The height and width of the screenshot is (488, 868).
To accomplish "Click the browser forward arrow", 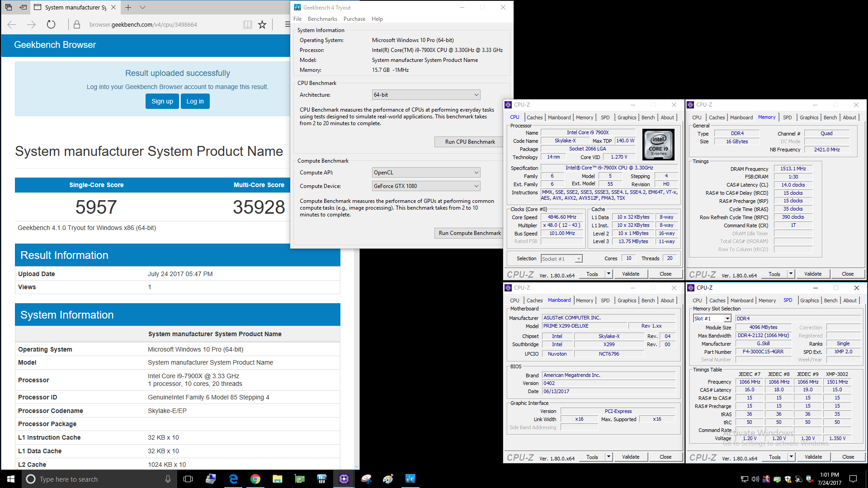I will (31, 24).
